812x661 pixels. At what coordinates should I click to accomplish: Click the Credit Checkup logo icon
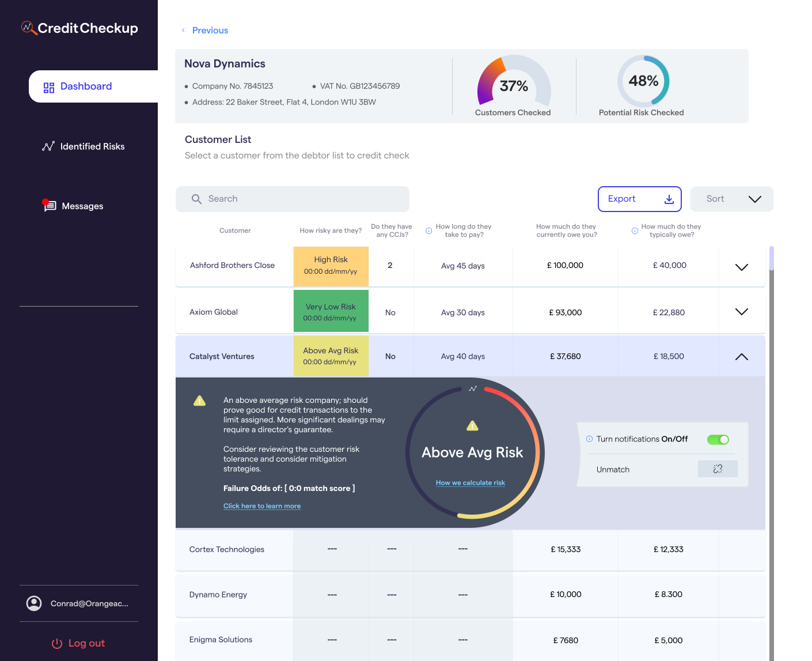[x=28, y=28]
